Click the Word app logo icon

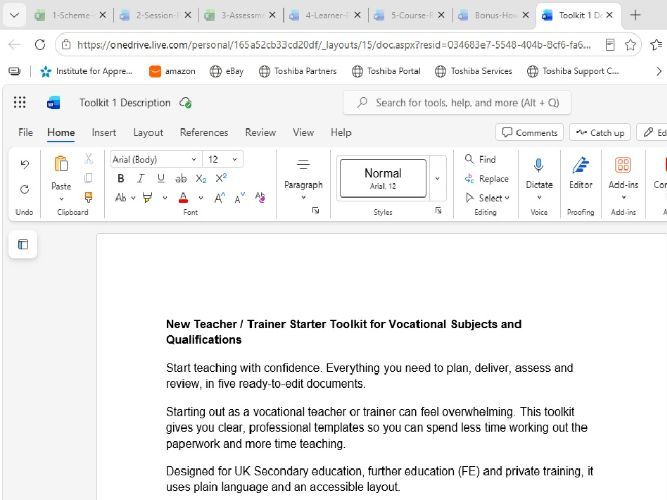point(54,103)
